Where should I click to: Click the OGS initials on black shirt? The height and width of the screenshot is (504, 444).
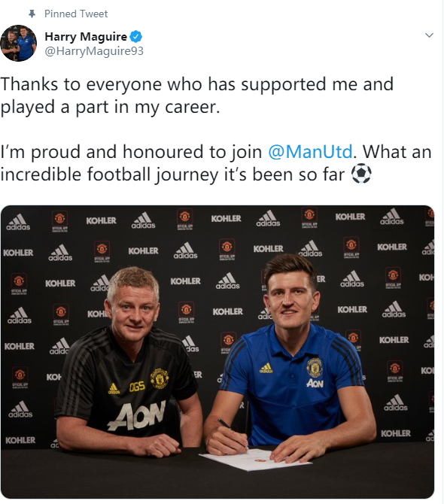(x=137, y=387)
